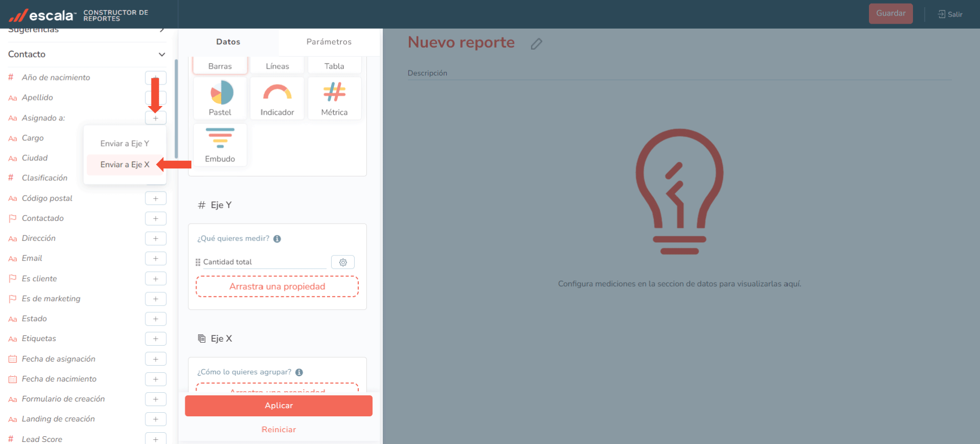Image resolution: width=980 pixels, height=444 pixels.
Task: Open settings gear for Cantidad total
Action: pos(343,262)
